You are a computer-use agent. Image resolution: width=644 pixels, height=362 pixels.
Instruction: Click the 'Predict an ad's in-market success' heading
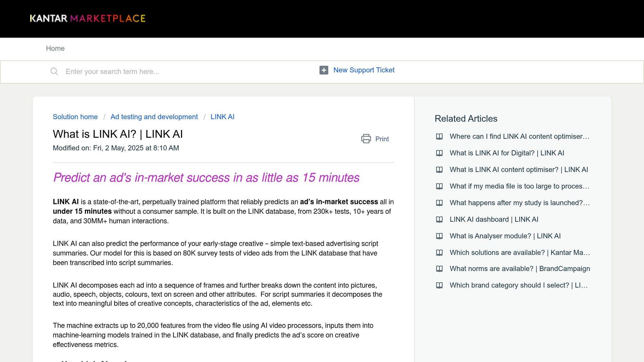[206, 178]
